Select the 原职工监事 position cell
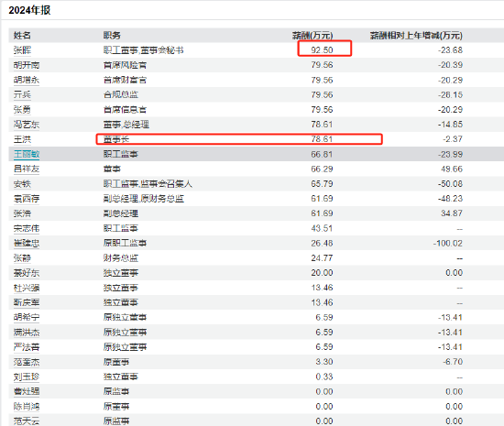This screenshot has height=426, width=504. click(x=125, y=243)
